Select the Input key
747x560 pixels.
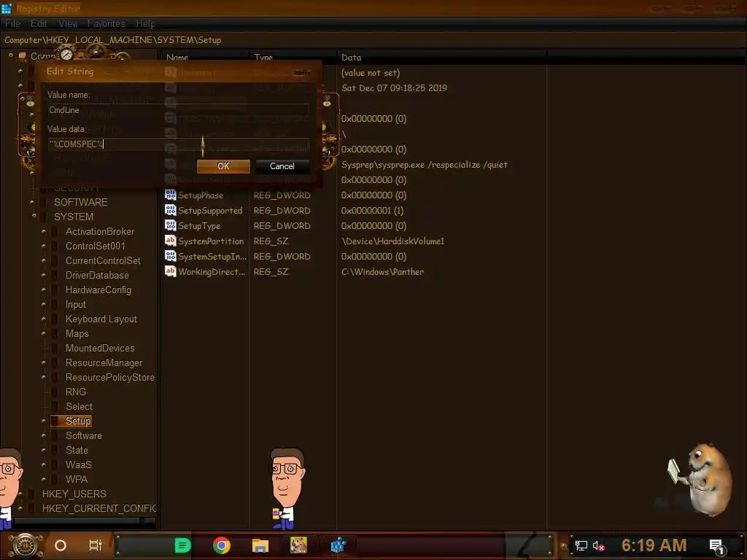coord(75,304)
